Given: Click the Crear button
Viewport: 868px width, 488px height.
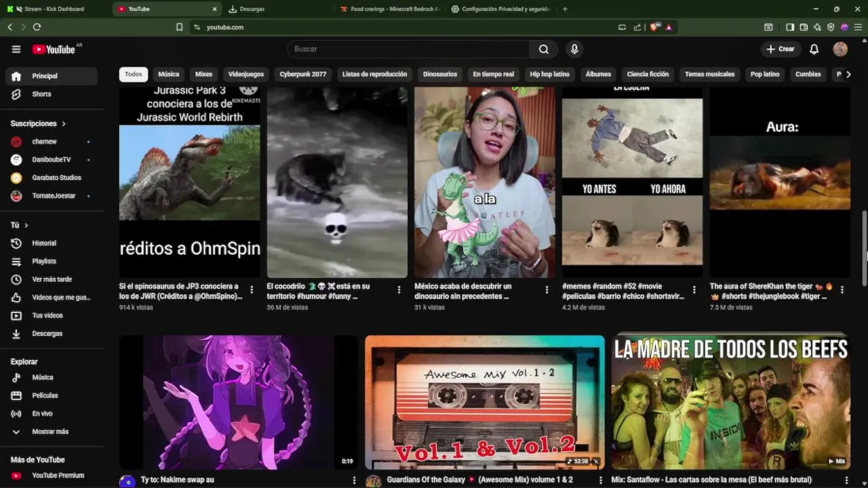Looking at the screenshot, I should (780, 49).
